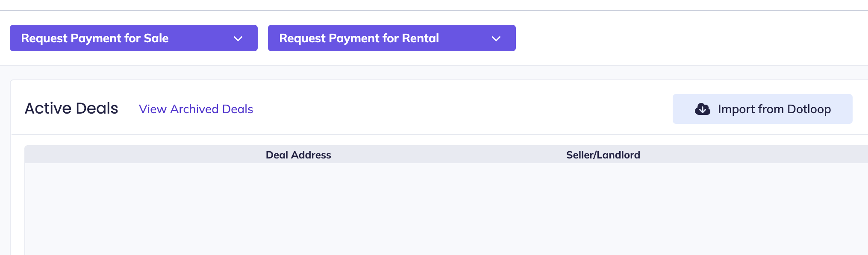
Task: Click the cloud download icon
Action: coord(702,109)
